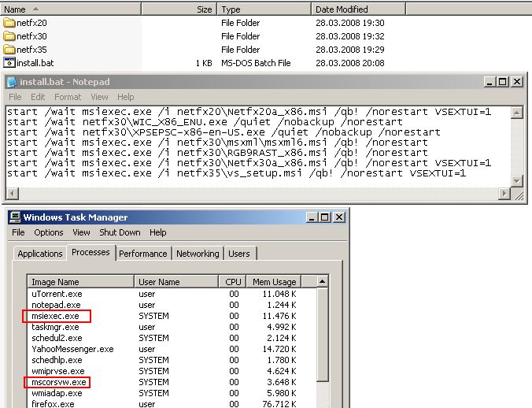Click Notepad vertical scrollbar up arrow
Viewport: 532px width, 408px height.
click(x=516, y=113)
